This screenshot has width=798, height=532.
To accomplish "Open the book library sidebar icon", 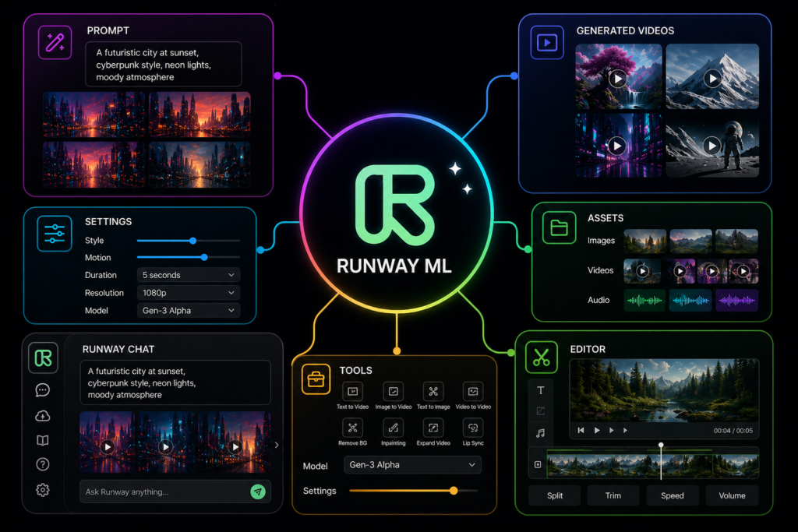I will tap(43, 440).
